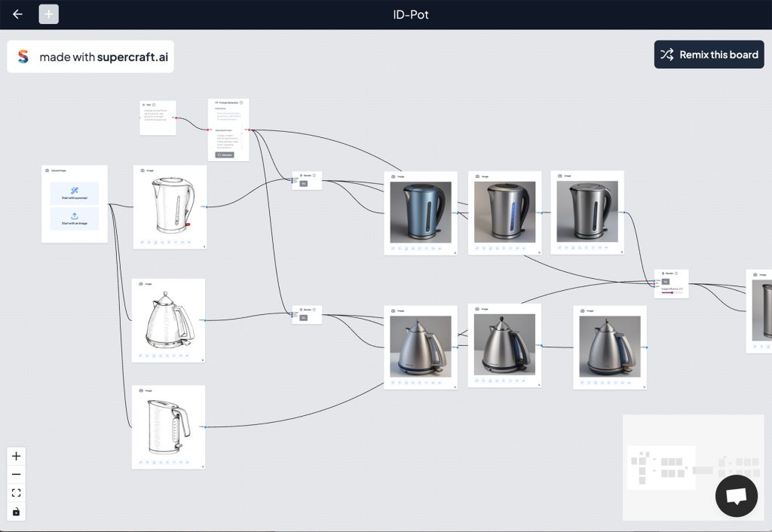The image size is (772, 532).
Task: Click the Text node's input area
Action: (x=158, y=116)
